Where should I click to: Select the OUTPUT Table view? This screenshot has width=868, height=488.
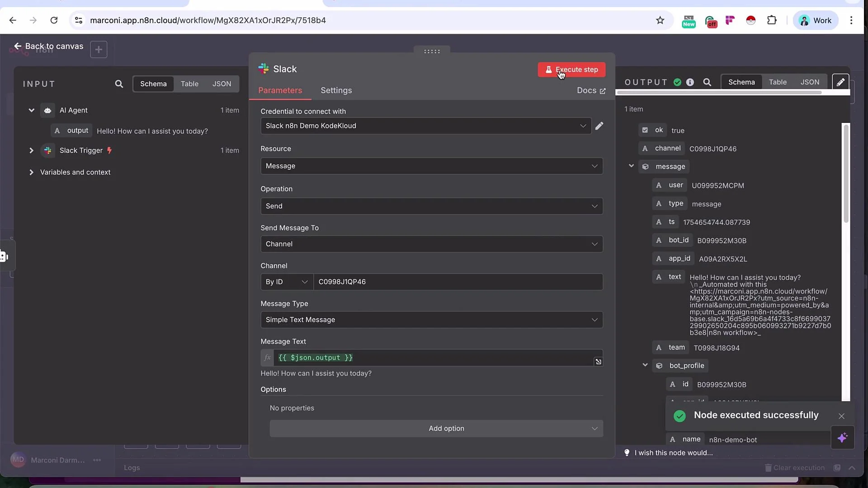(x=778, y=82)
